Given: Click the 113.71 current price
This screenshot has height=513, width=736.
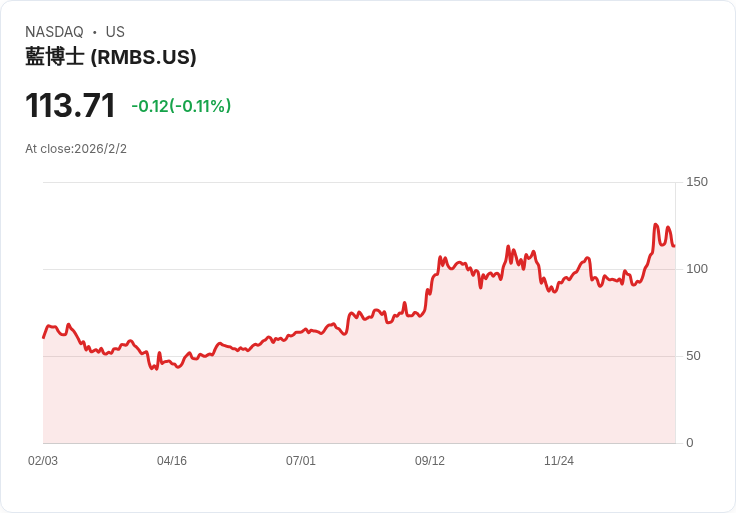Looking at the screenshot, I should point(70,105).
